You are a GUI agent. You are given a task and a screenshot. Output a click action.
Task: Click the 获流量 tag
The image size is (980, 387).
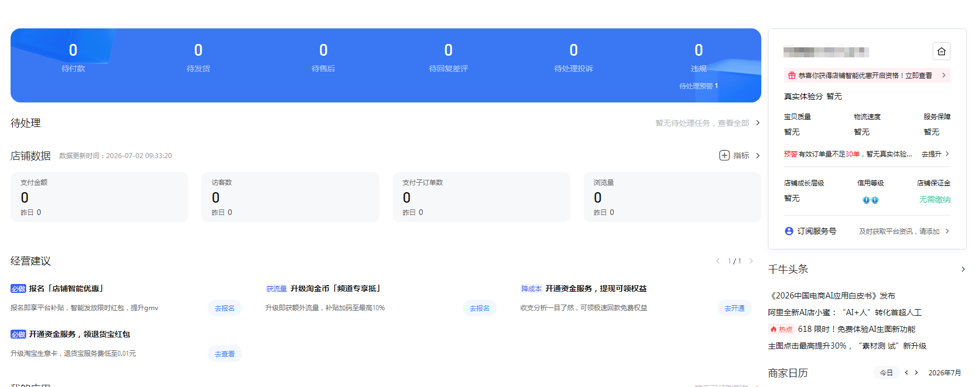276,288
